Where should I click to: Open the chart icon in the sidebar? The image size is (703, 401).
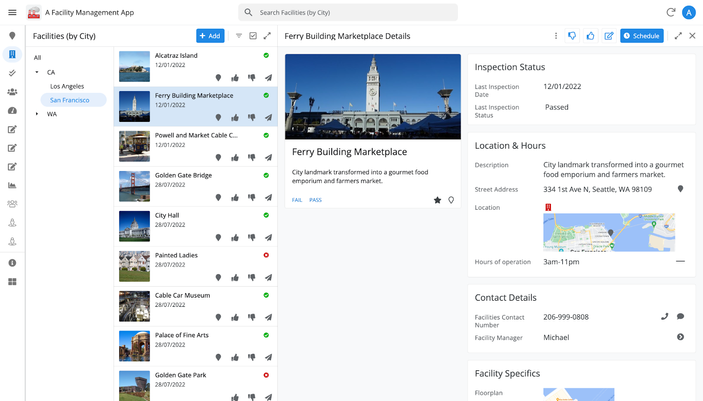tap(12, 185)
